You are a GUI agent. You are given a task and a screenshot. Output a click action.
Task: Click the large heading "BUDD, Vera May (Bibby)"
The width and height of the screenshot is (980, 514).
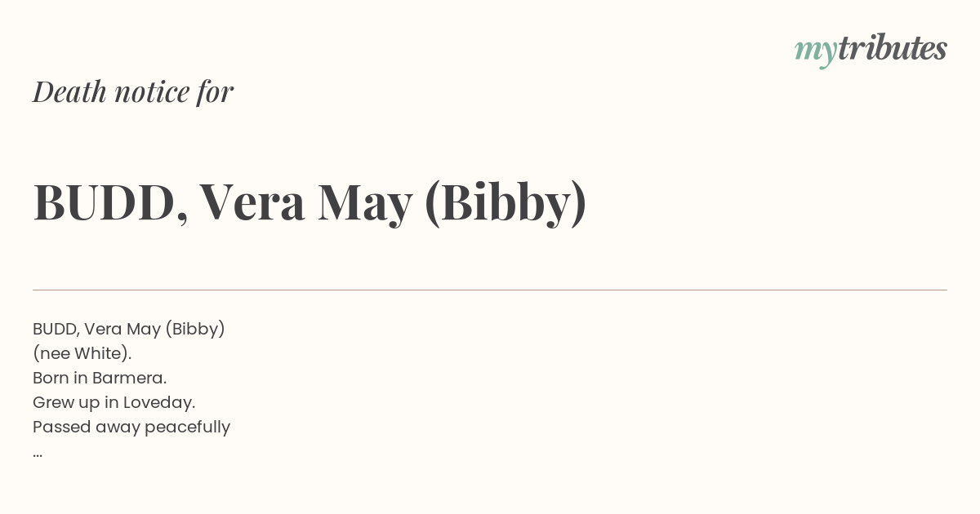pos(310,202)
